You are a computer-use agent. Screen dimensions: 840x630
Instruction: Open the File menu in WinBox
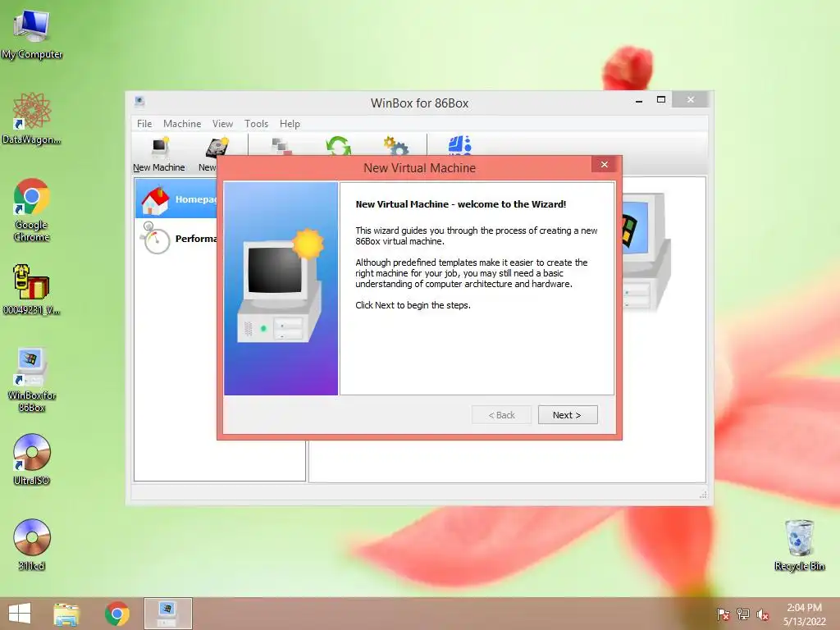pos(144,124)
